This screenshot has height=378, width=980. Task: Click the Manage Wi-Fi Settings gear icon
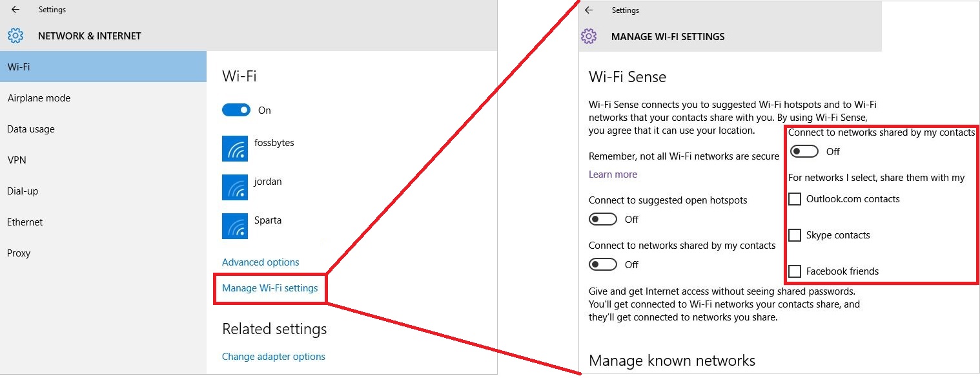pos(589,36)
